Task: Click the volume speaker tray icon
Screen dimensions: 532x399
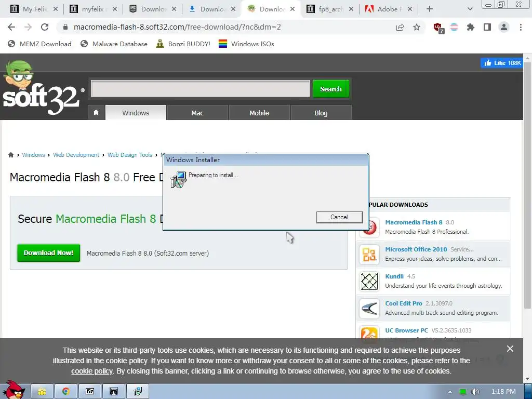Action: tap(475, 392)
